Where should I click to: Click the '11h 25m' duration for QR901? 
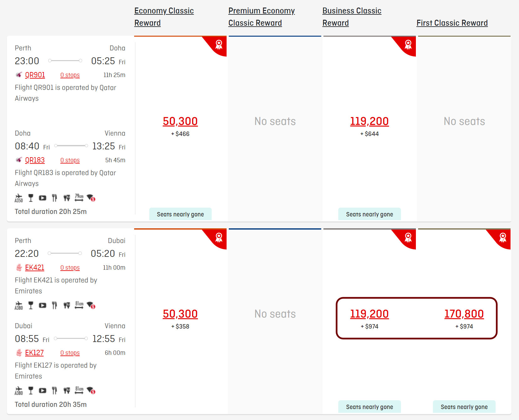click(114, 75)
